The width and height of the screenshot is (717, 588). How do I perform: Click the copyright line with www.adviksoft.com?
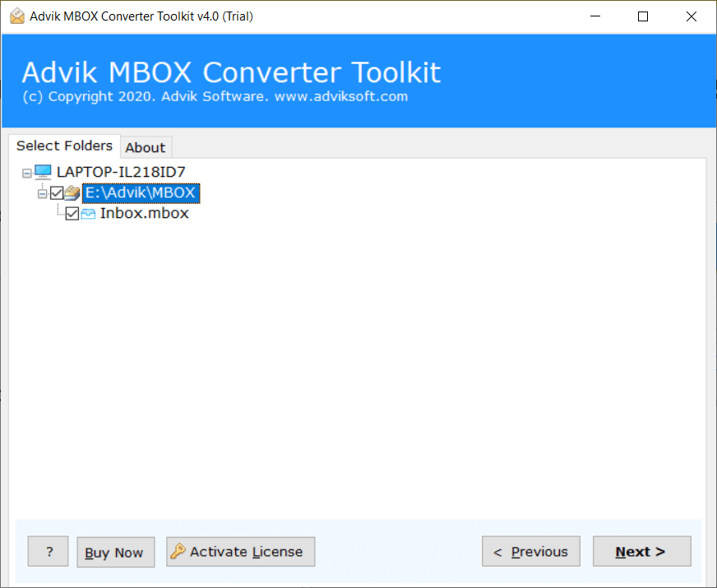(x=215, y=96)
